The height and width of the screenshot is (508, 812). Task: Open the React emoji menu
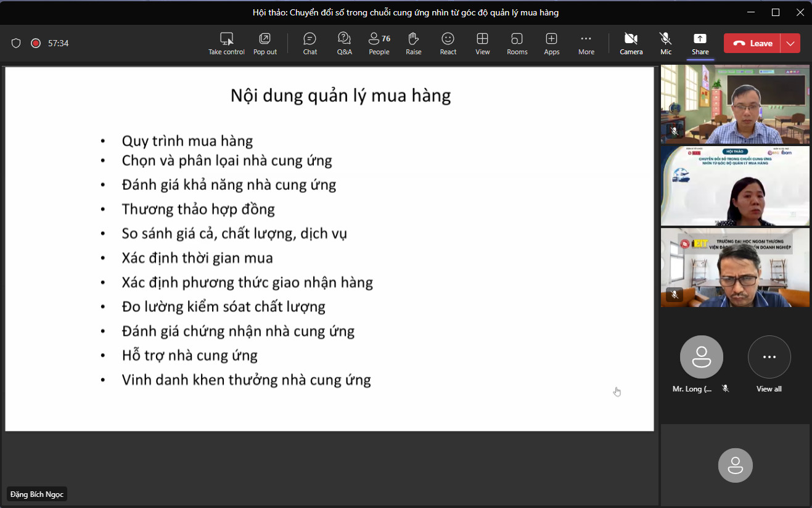click(x=448, y=44)
